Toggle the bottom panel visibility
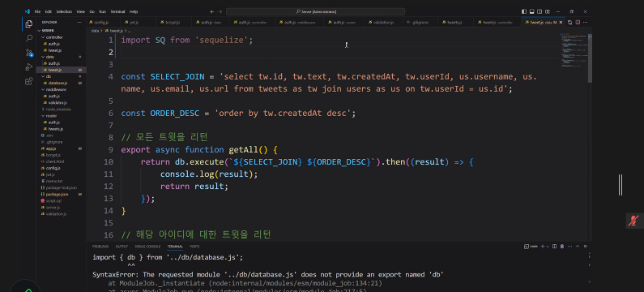 pyautogui.click(x=532, y=11)
